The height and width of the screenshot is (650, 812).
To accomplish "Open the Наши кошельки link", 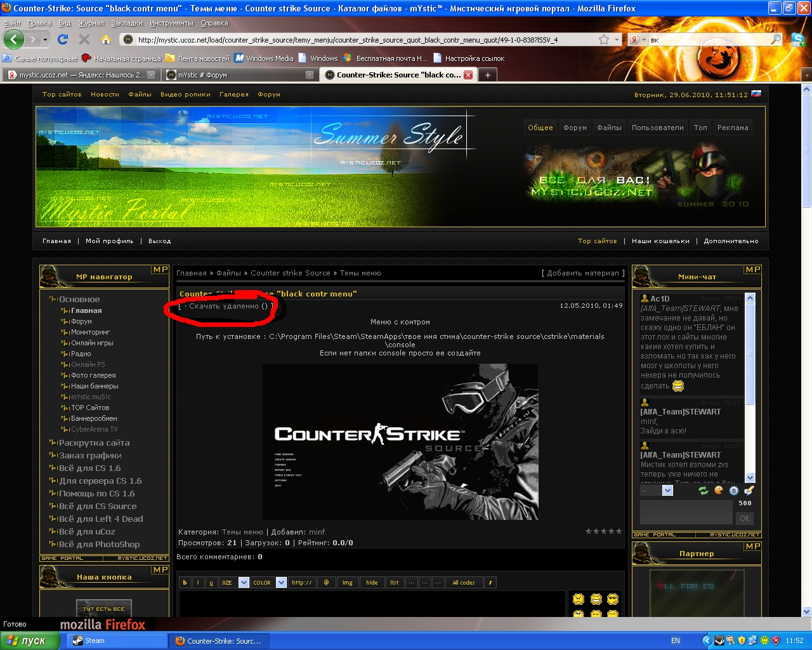I will 660,241.
